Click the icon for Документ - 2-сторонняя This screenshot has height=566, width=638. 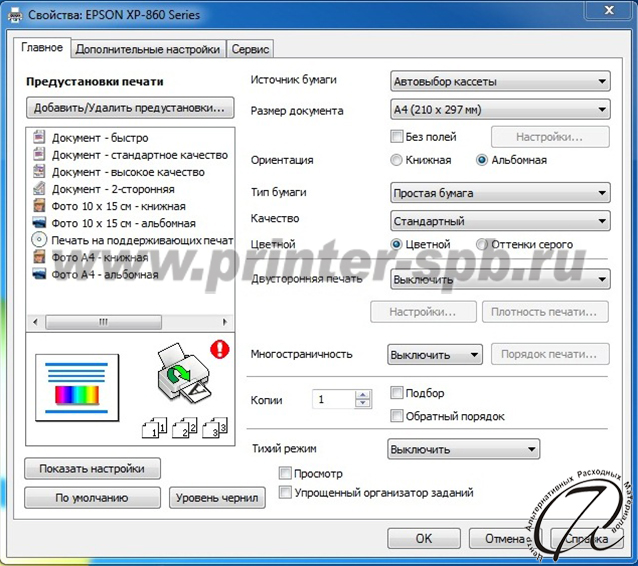[x=39, y=188]
